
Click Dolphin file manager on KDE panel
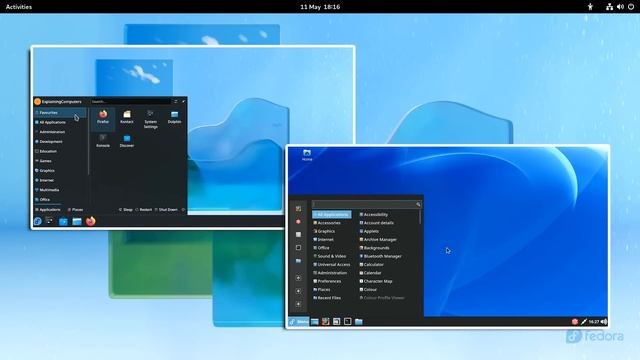tap(77, 221)
